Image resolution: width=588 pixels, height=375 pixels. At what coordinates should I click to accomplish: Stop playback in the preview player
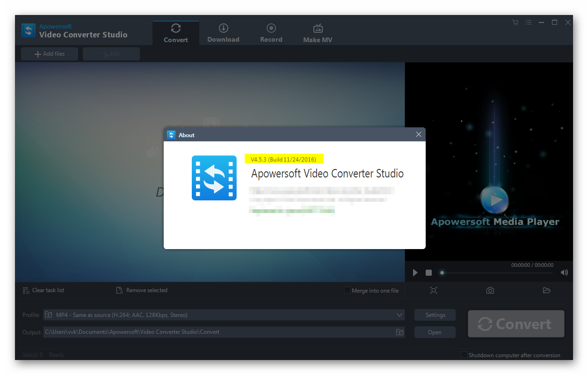coord(428,272)
